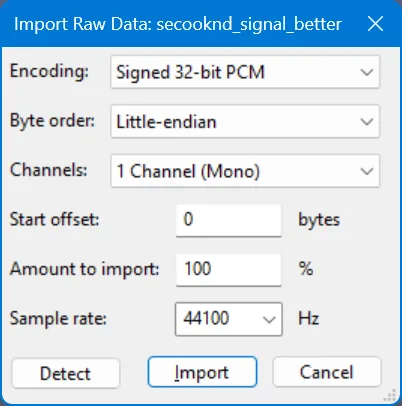
Task: Click the chevron arrow beside 1 Channel (Mono)
Action: [367, 171]
